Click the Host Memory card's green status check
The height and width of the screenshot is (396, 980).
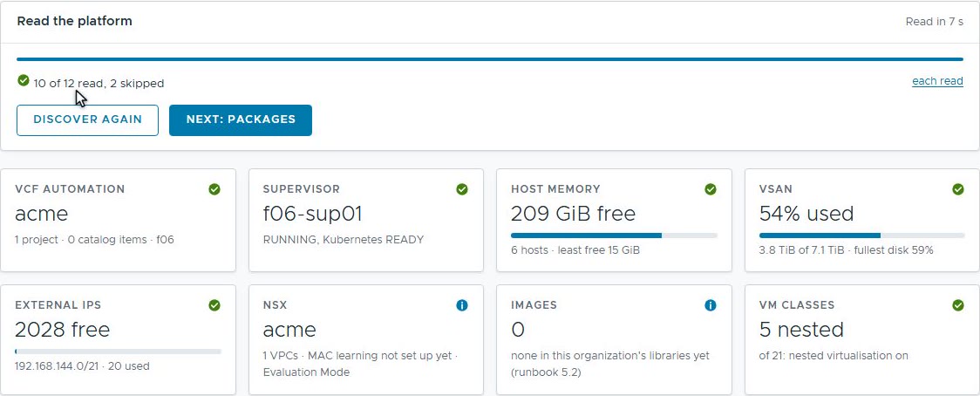tap(711, 189)
